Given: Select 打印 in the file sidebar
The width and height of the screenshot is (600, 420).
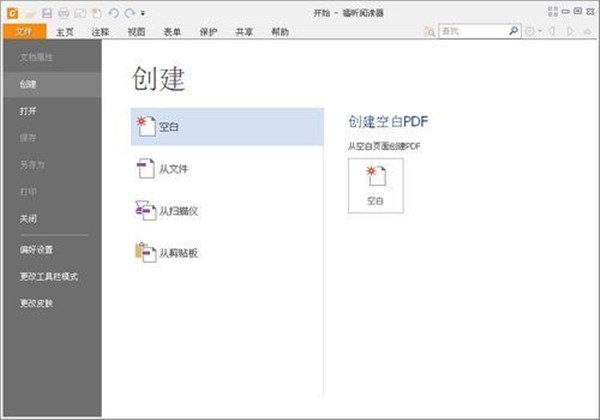Looking at the screenshot, I should 28,192.
